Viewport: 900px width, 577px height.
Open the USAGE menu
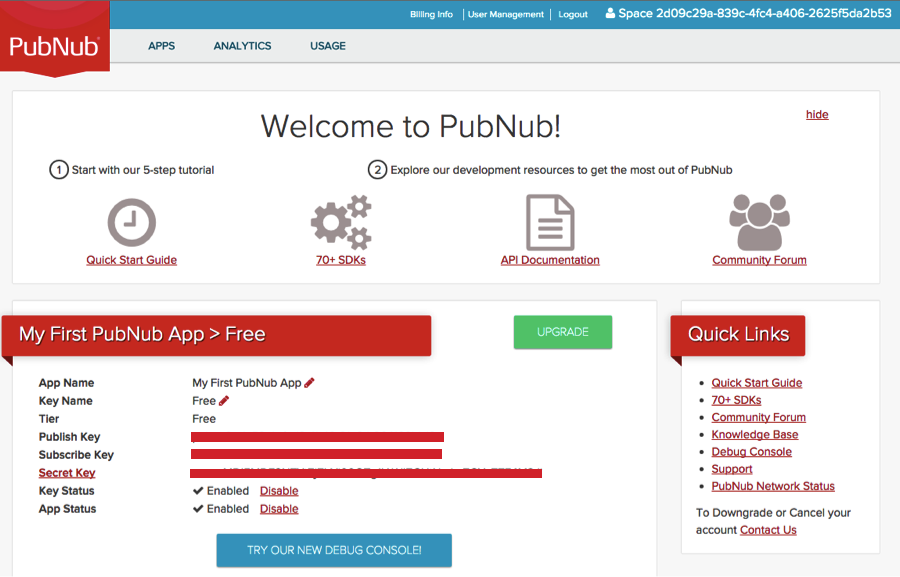[x=327, y=46]
